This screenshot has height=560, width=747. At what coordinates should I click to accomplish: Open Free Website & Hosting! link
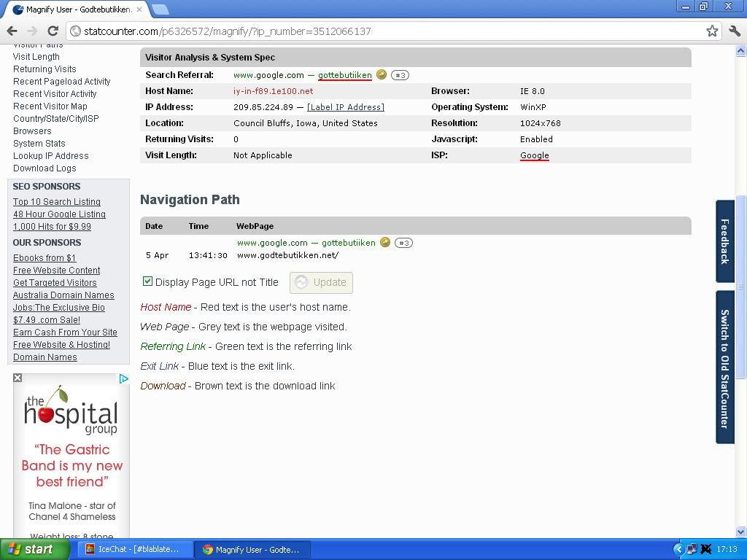pos(61,345)
